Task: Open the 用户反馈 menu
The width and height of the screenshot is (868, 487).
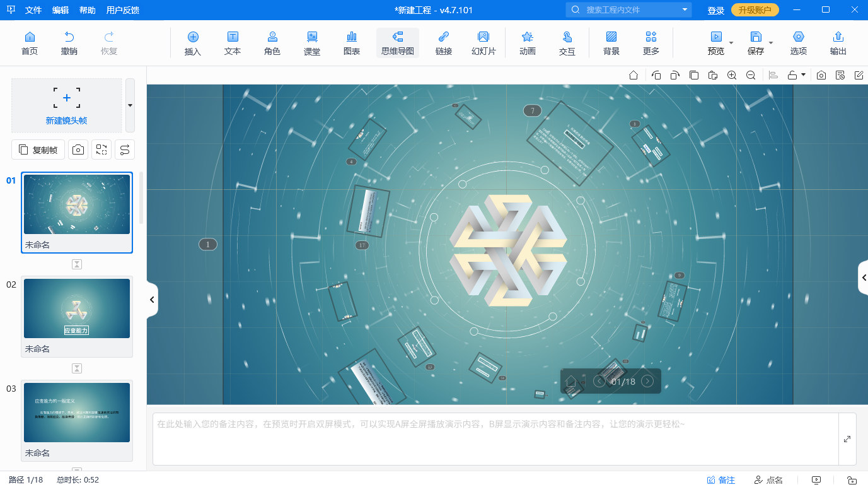Action: click(123, 10)
